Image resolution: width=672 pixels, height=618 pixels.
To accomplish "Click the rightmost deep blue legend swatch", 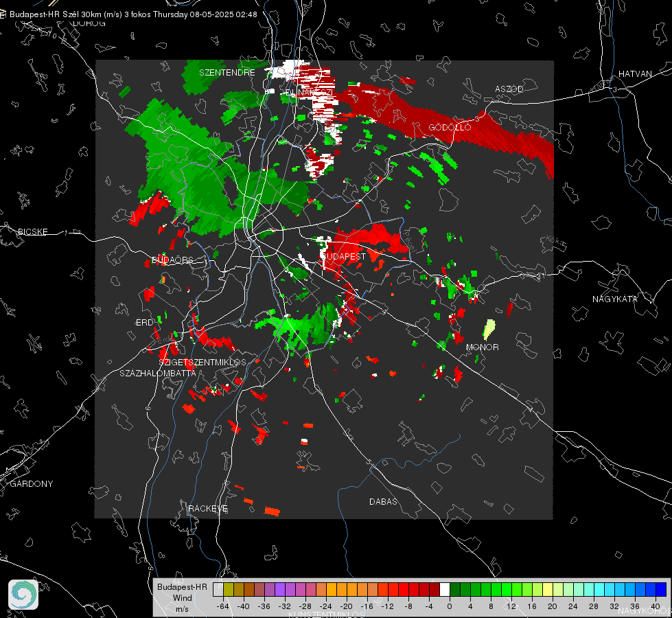I will 661,590.
